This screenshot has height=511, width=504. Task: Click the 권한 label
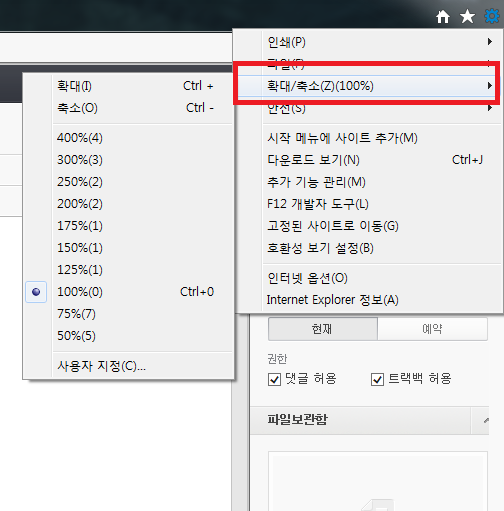pyautogui.click(x=277, y=359)
